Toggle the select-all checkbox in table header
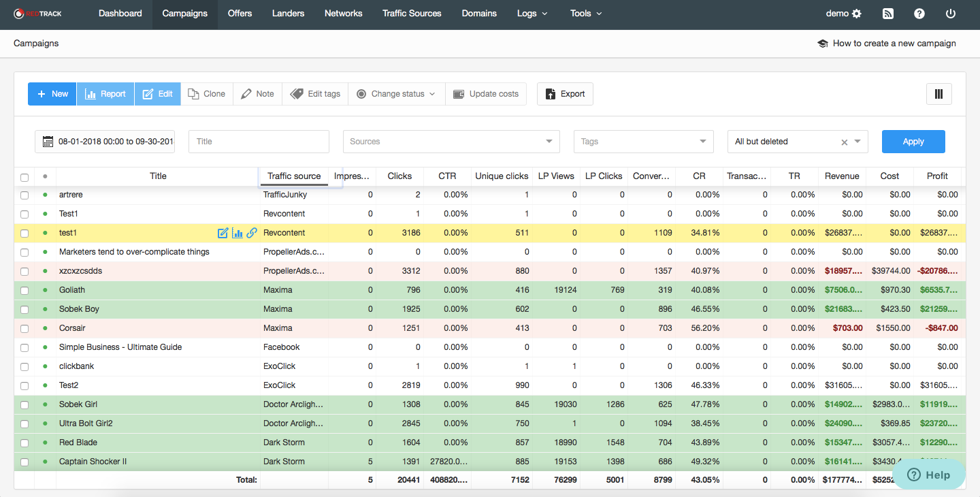The width and height of the screenshot is (980, 497). pyautogui.click(x=24, y=177)
